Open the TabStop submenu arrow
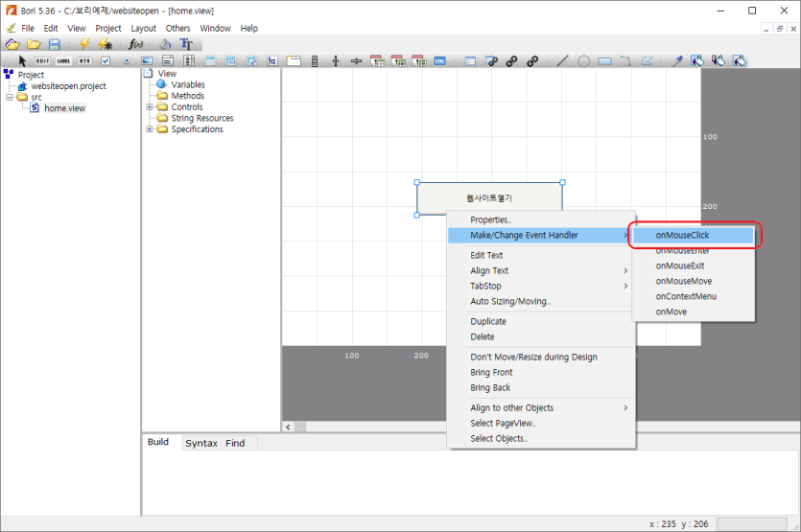Screen dimensions: 801x532 (x=625, y=286)
